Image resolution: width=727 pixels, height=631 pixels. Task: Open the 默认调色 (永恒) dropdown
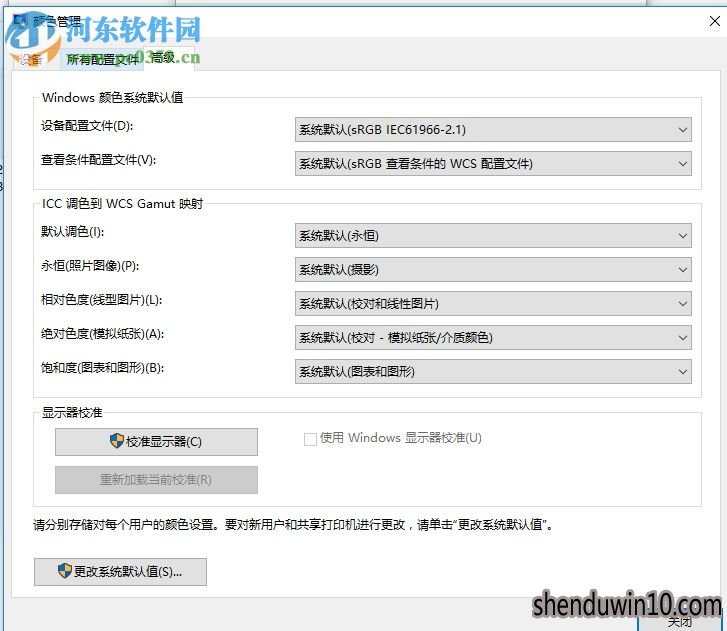coord(493,236)
